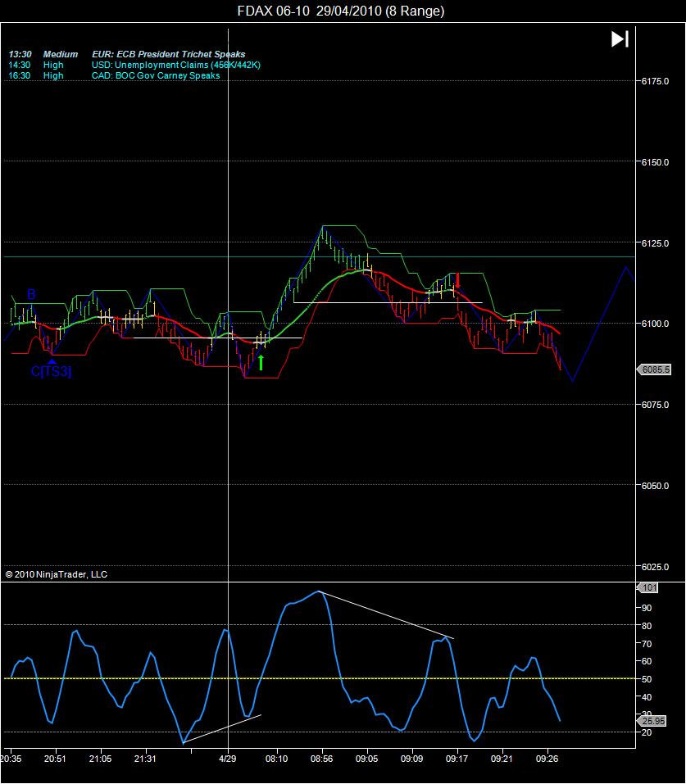Click the 14:30 event time

20,65
